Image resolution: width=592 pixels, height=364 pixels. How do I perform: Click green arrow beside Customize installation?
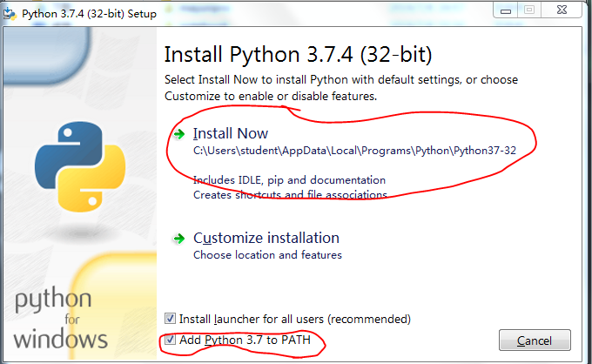pyautogui.click(x=179, y=239)
